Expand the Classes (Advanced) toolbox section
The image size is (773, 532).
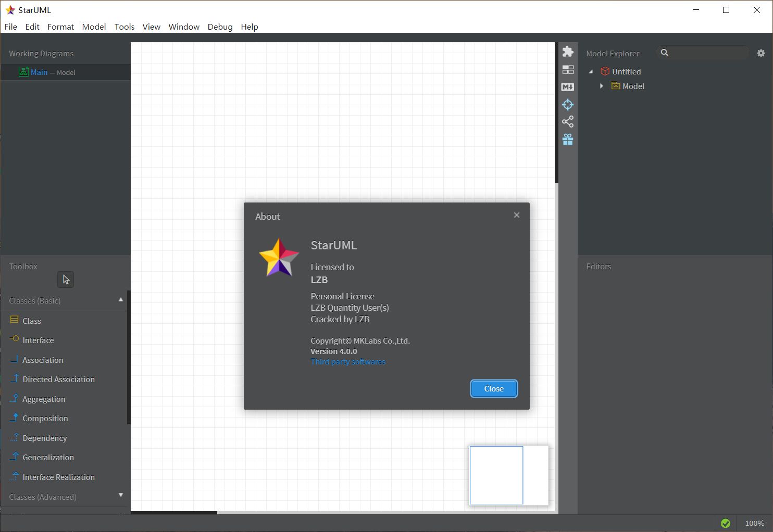pyautogui.click(x=121, y=495)
